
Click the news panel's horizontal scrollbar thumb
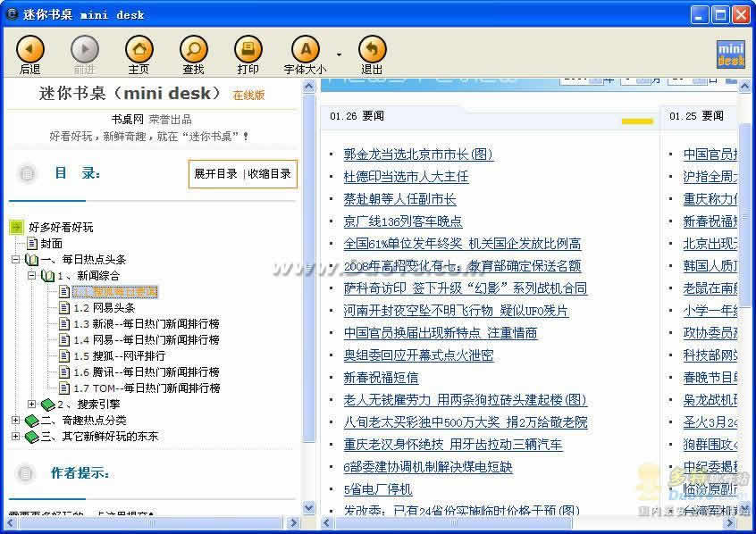[x=454, y=523]
